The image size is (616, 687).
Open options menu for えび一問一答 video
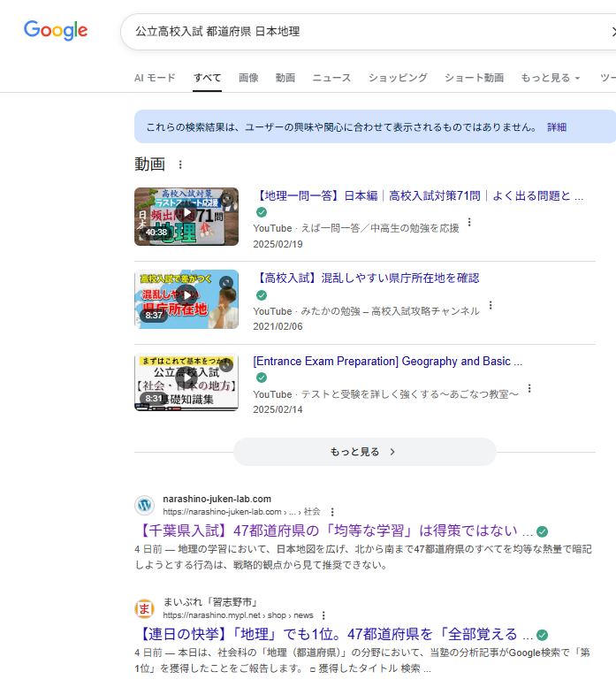coord(469,223)
